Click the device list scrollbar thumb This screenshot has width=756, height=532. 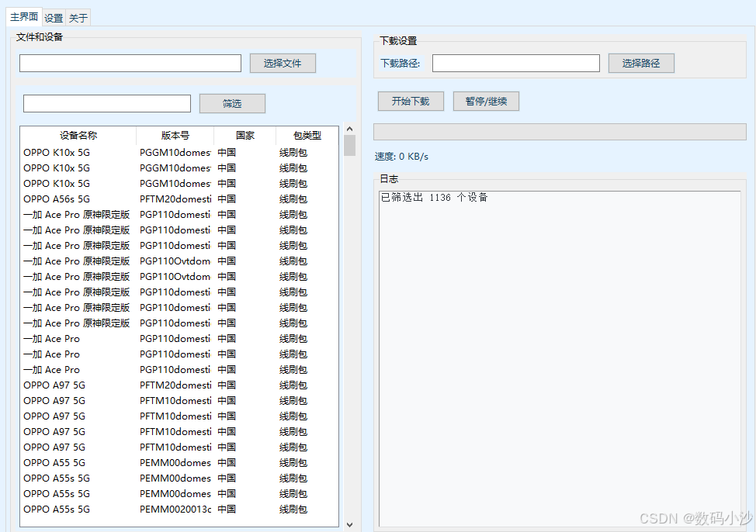[x=349, y=146]
